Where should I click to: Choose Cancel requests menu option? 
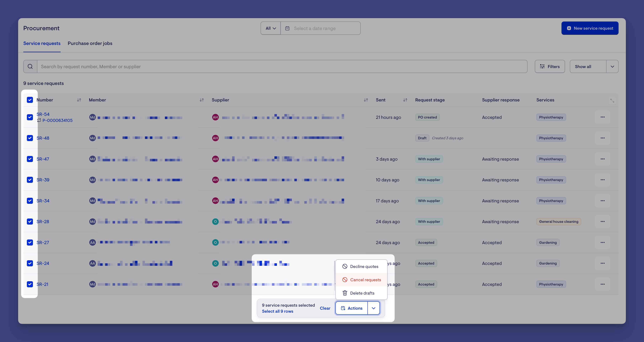coord(361,280)
